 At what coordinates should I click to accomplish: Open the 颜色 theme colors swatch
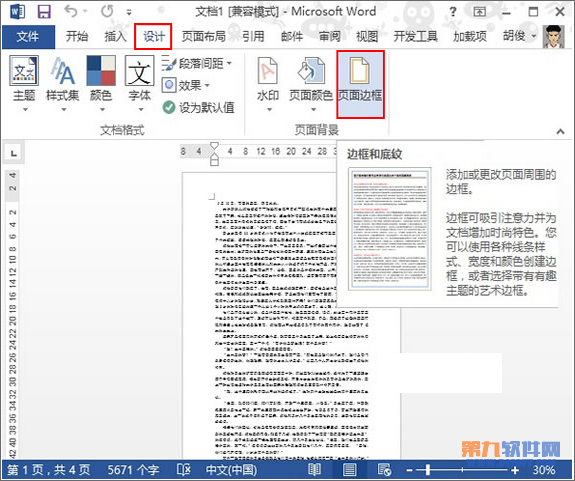(101, 70)
